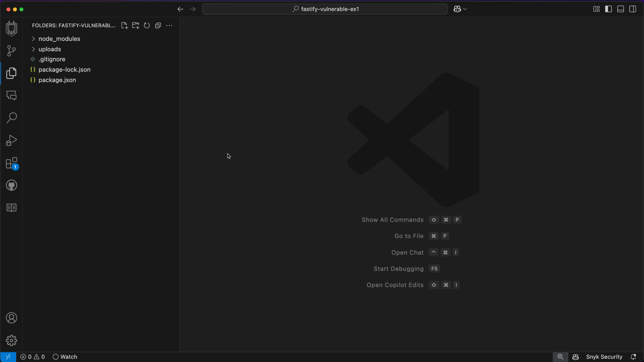644x362 pixels.
Task: Click the Watch status bar item
Action: (x=65, y=357)
